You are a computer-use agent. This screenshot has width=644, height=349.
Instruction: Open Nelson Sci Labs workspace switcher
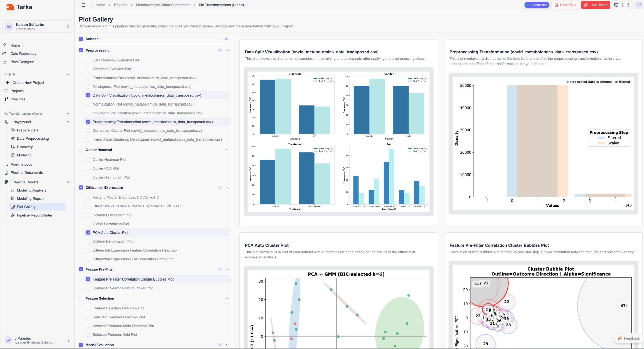coord(37,27)
